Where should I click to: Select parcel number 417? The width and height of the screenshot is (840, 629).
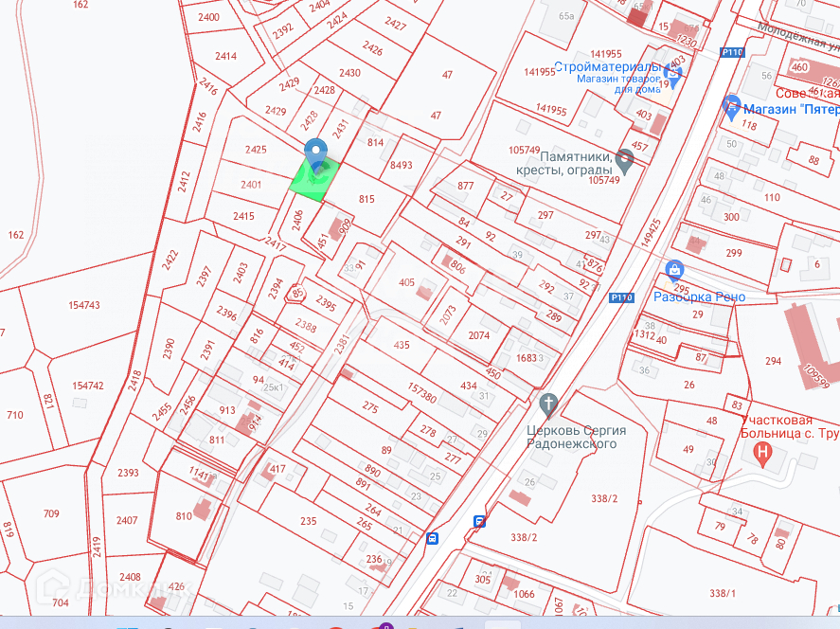(277, 469)
